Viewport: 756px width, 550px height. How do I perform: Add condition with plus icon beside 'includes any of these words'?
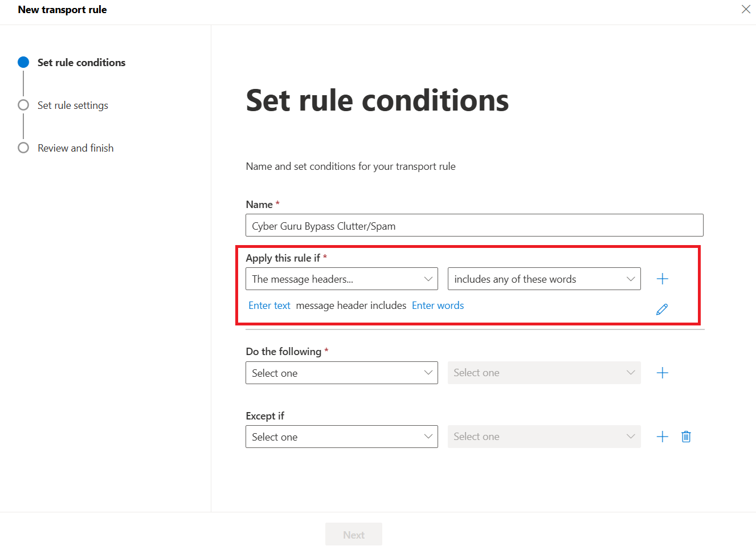pyautogui.click(x=662, y=279)
